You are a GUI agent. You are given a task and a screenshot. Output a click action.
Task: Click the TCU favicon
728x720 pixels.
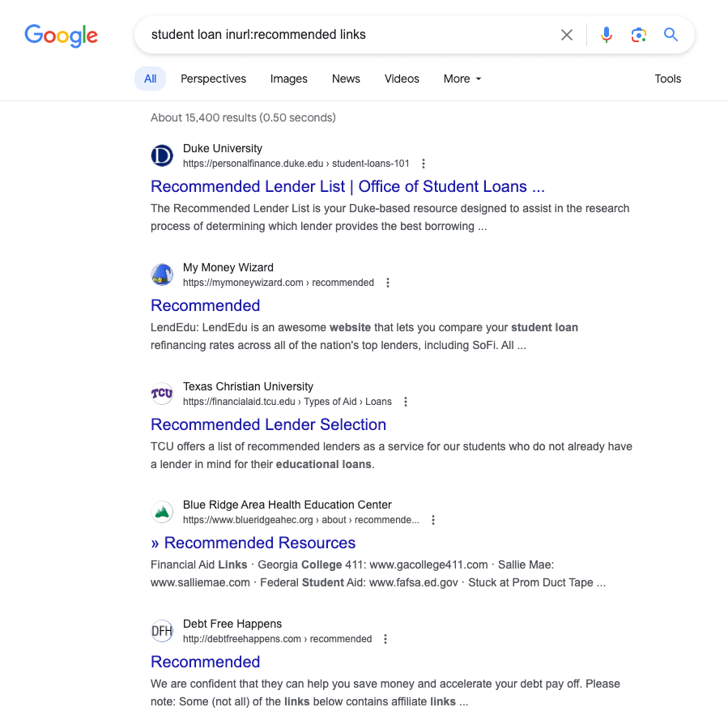point(162,393)
